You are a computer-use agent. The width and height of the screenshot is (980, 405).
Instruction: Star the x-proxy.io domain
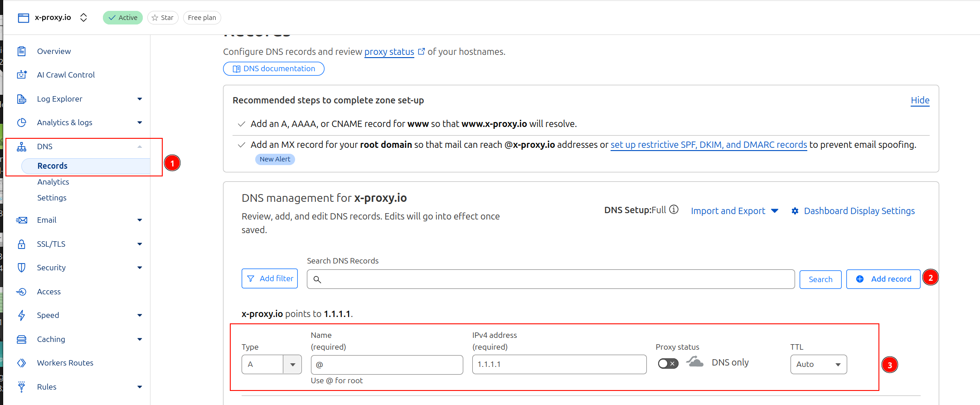click(163, 18)
